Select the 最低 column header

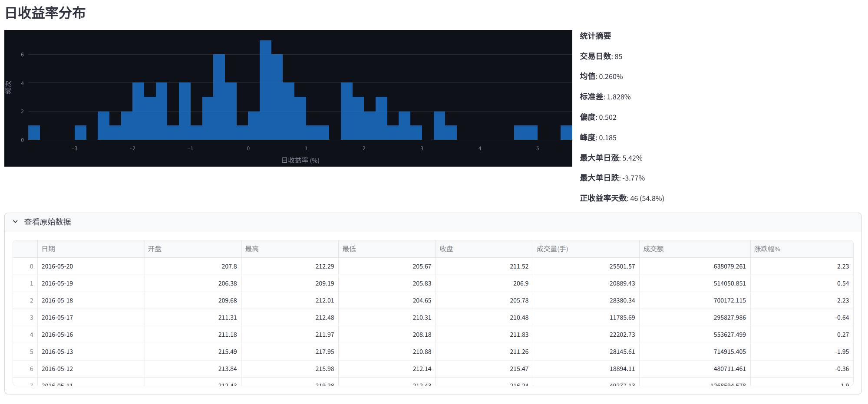(349, 249)
